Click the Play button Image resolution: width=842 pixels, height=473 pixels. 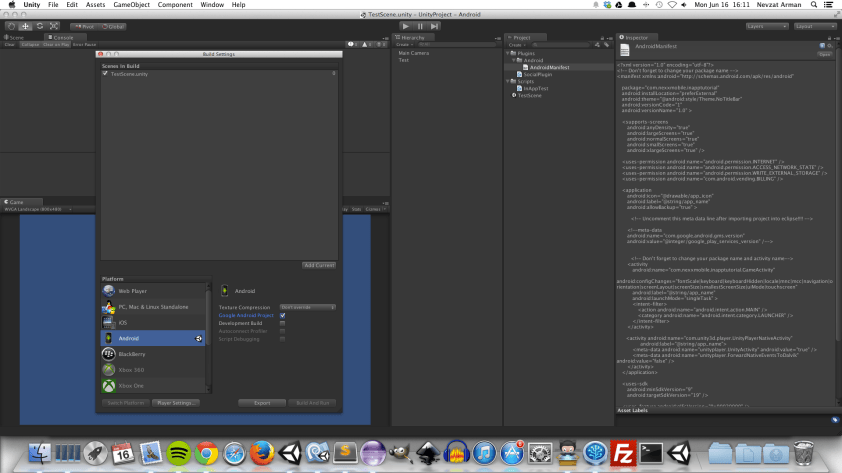tap(406, 26)
